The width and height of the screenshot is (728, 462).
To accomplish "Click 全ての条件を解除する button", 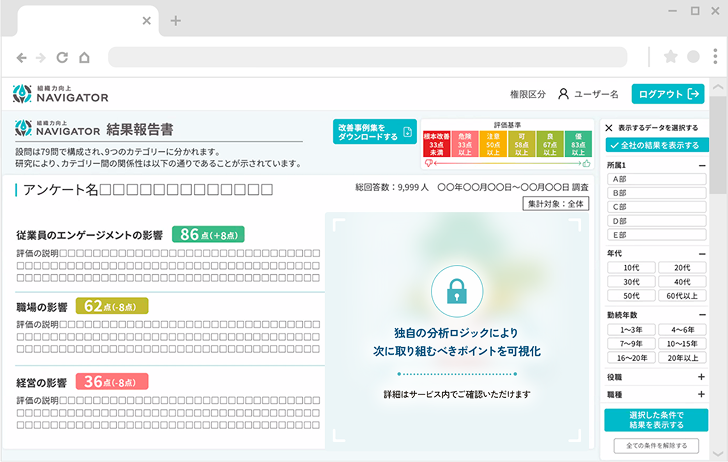I will click(656, 446).
